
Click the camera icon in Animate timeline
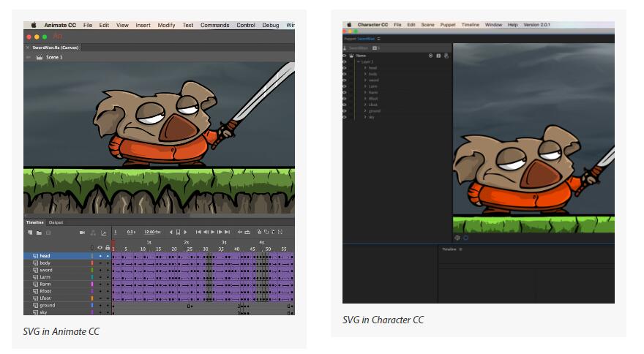click(82, 233)
